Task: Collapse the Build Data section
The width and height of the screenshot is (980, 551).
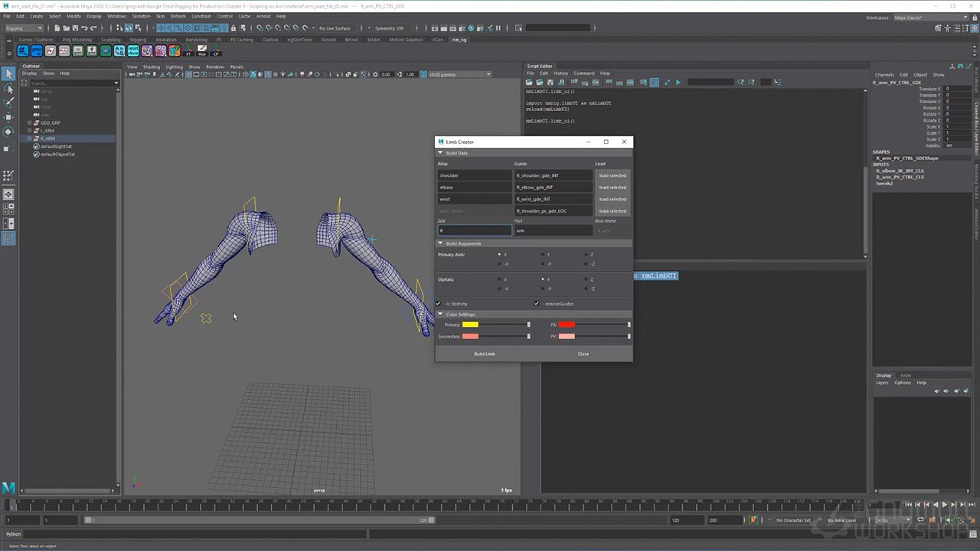Action: (440, 153)
